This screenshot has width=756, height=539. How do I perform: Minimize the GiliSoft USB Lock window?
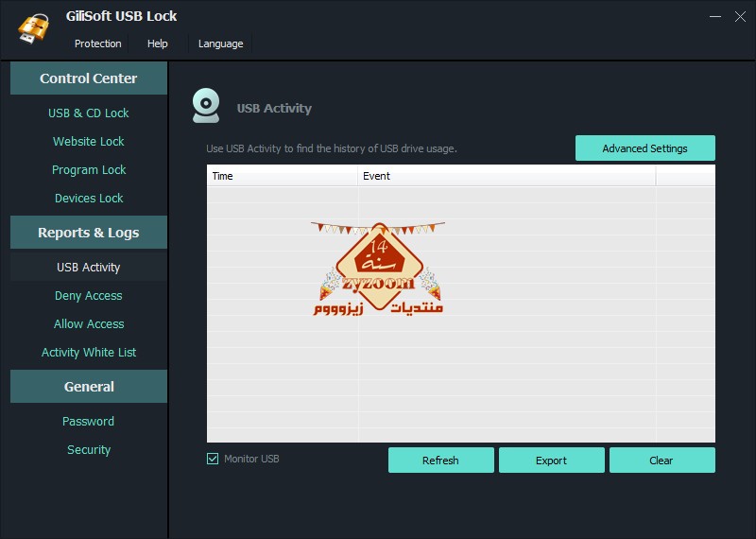[715, 16]
